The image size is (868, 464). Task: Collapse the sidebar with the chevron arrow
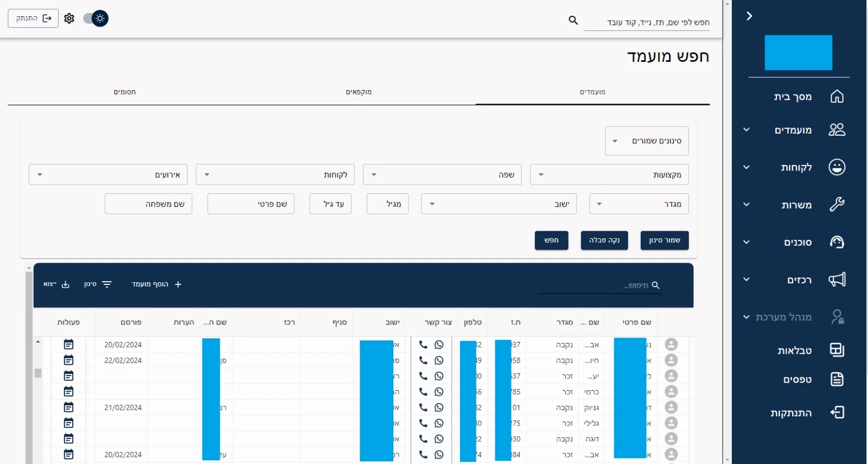tap(749, 16)
